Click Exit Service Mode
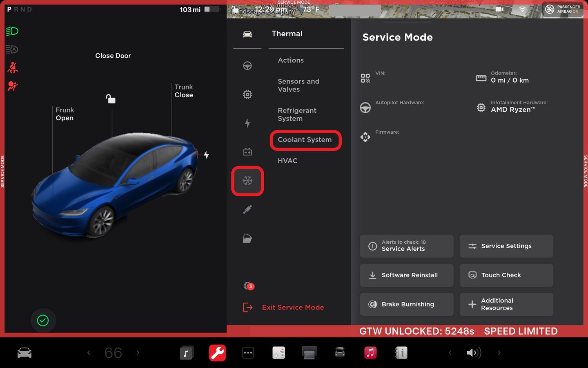This screenshot has height=368, width=588. tap(293, 307)
